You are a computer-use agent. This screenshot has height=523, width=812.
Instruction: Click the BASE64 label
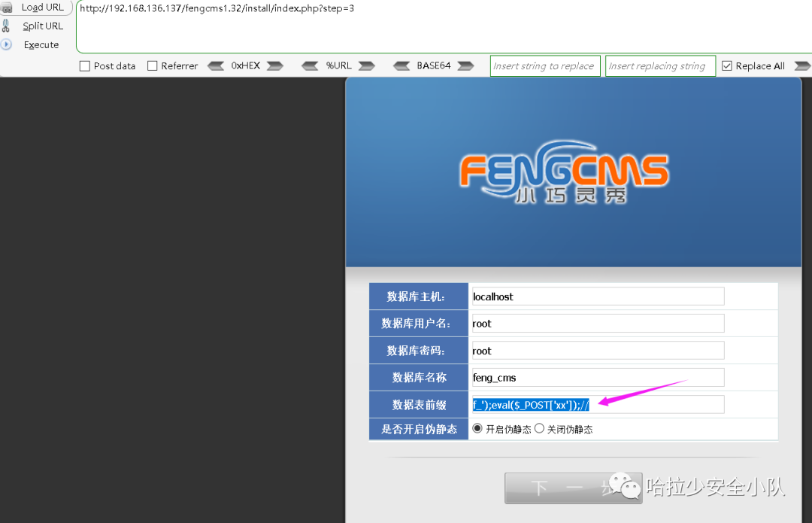coord(434,65)
